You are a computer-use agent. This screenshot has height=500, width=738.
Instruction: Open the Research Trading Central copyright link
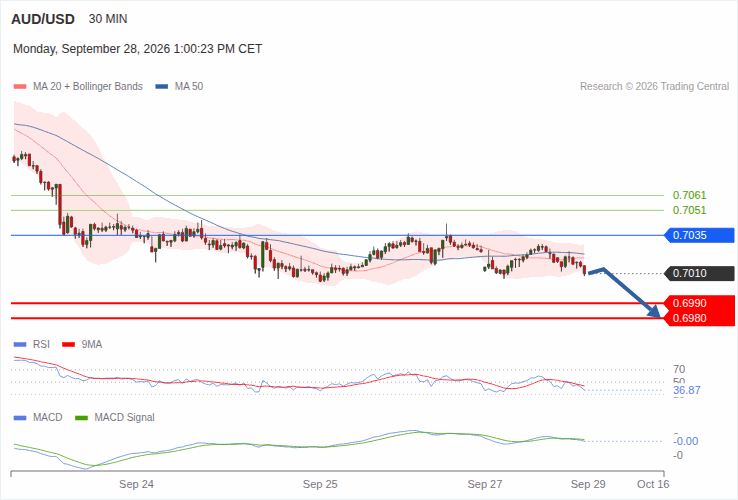[x=654, y=87]
